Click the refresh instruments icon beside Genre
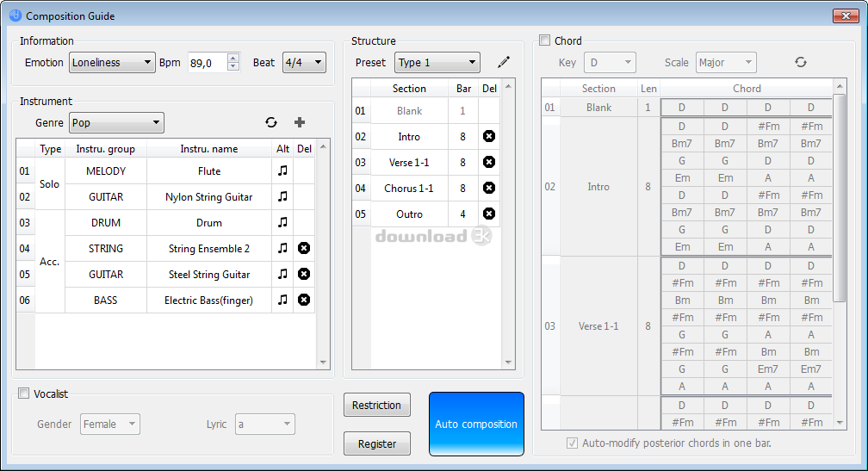 [271, 123]
